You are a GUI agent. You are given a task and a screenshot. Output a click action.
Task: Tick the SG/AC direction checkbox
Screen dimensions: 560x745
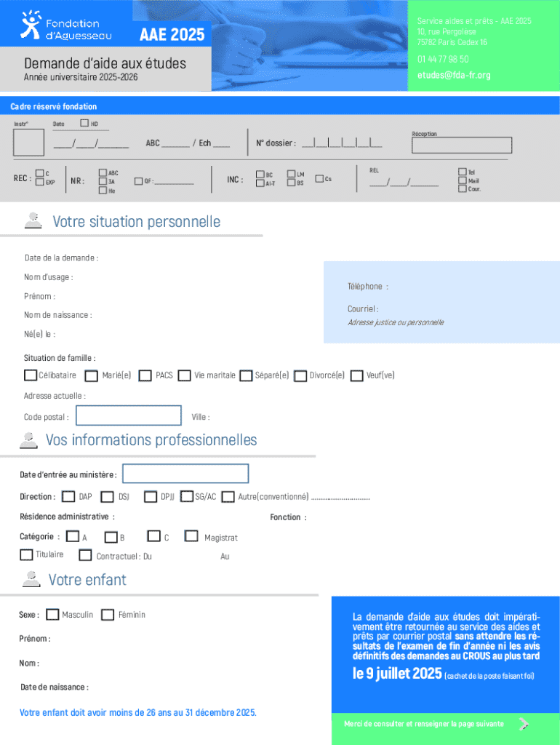coord(186,496)
